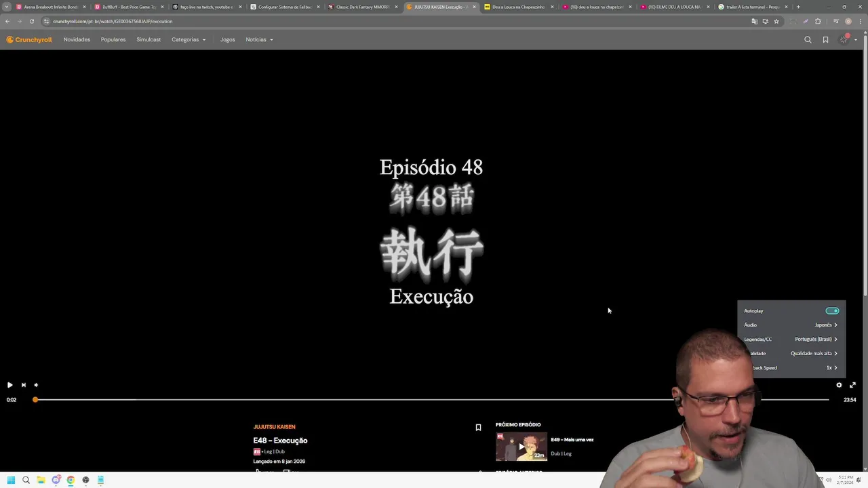Click the 23:54 duration label
Screen dimensions: 868x488
[850, 400]
